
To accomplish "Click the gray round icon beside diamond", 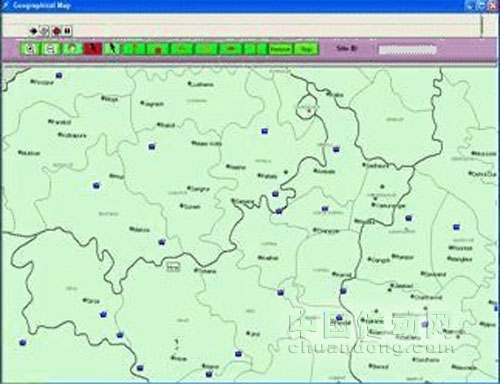I will click(x=45, y=31).
